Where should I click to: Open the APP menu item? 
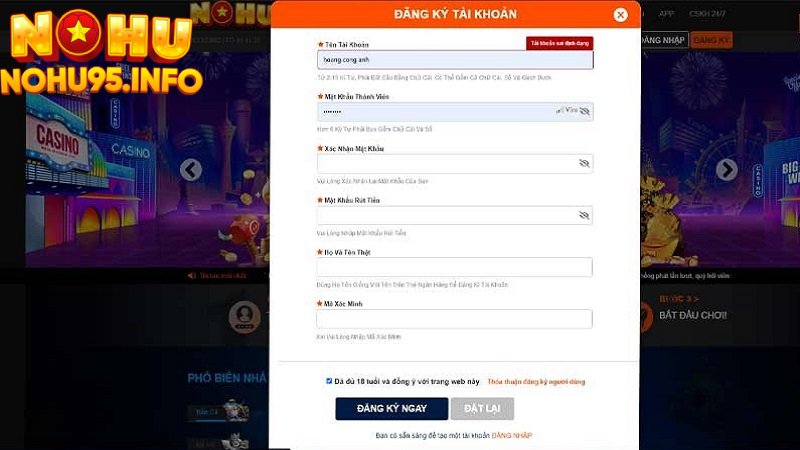666,14
